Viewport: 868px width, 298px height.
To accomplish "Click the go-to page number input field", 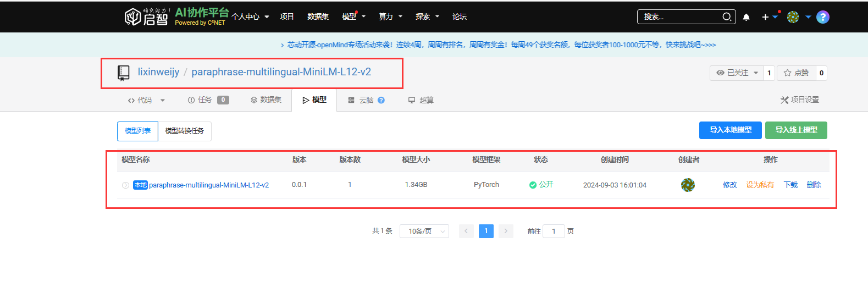I will click(554, 231).
